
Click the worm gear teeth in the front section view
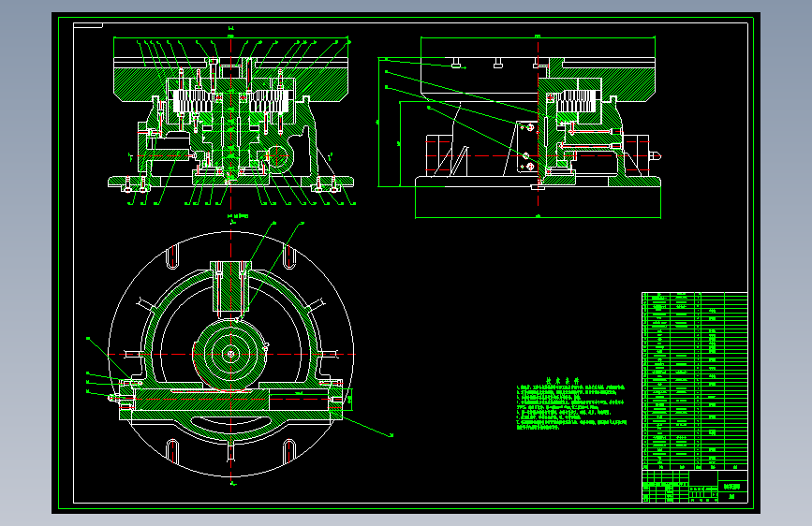193,101
